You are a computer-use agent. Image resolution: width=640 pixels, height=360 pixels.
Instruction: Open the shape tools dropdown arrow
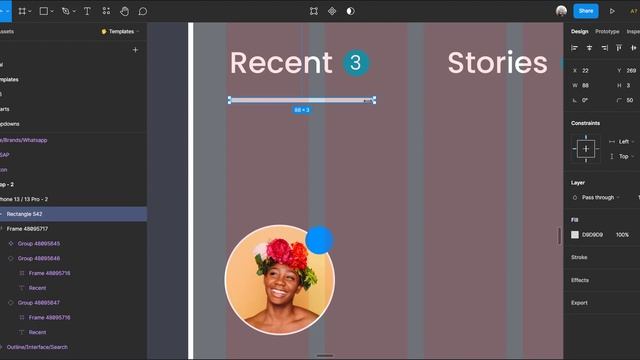(x=52, y=12)
